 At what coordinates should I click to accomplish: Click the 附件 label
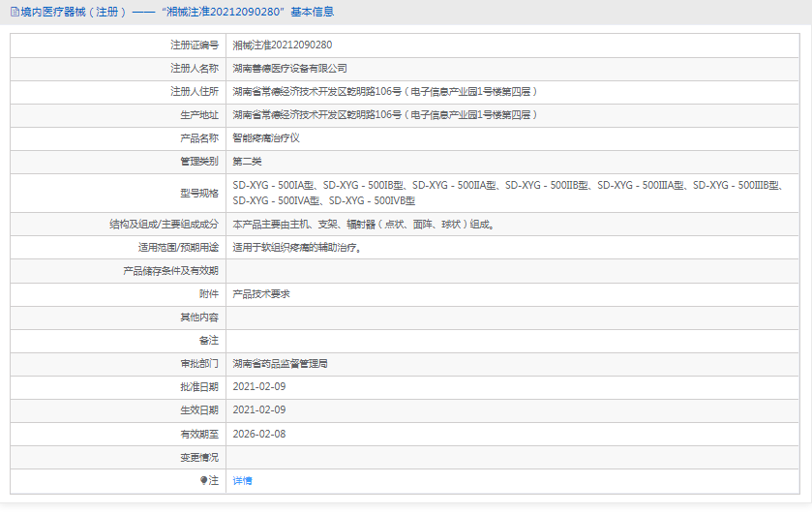point(209,294)
